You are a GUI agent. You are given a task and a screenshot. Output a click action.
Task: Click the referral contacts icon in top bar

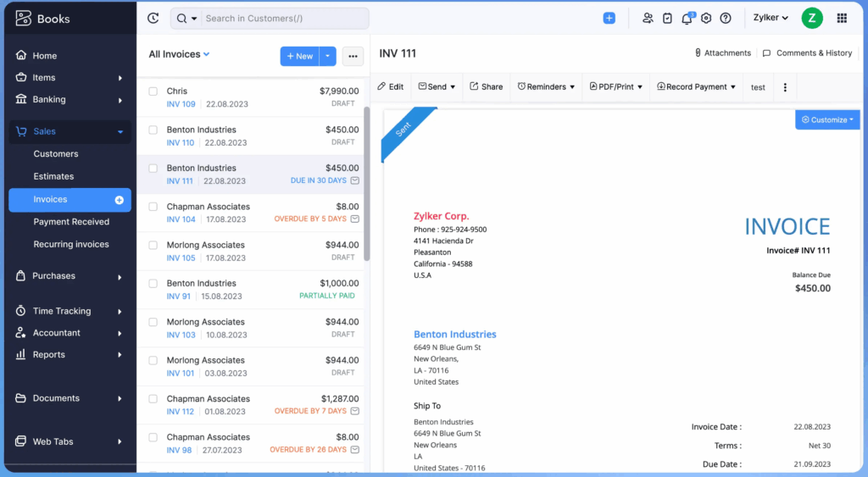click(x=648, y=18)
